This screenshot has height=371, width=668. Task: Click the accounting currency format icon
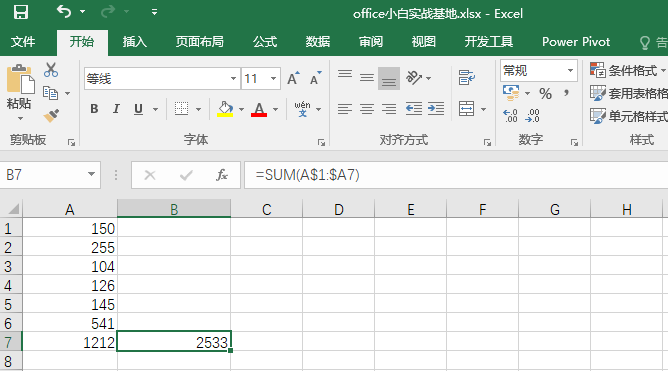pos(511,92)
